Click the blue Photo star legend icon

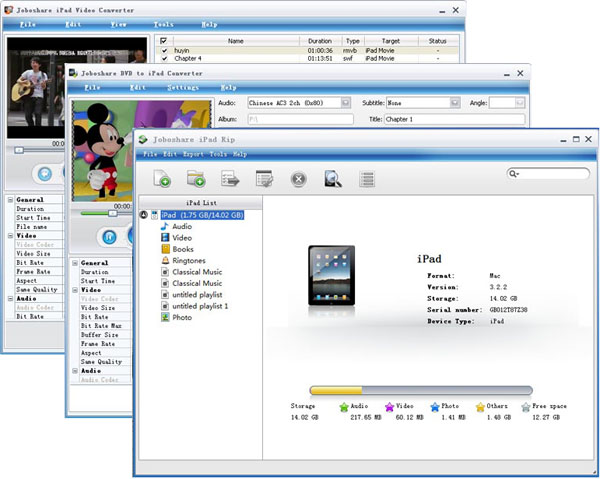tap(435, 407)
